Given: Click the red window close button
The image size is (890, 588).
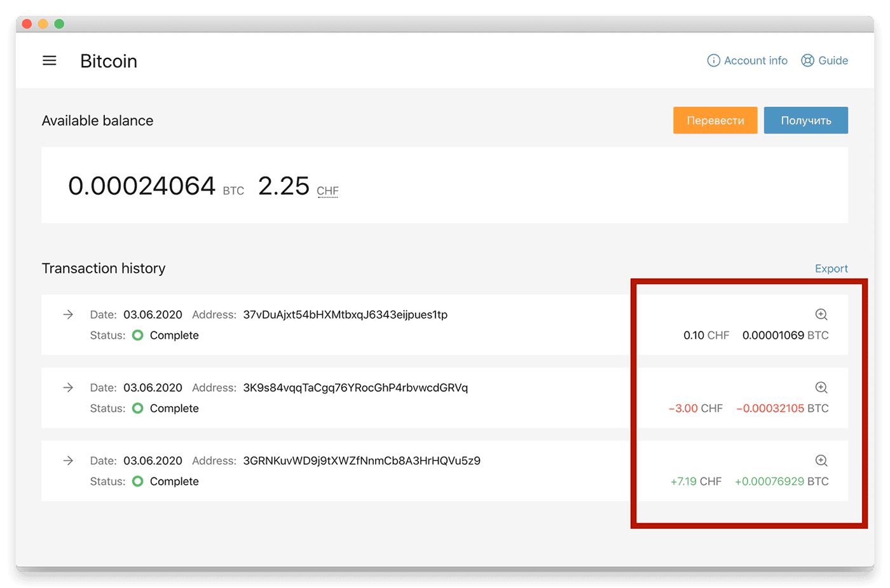Looking at the screenshot, I should point(27,24).
